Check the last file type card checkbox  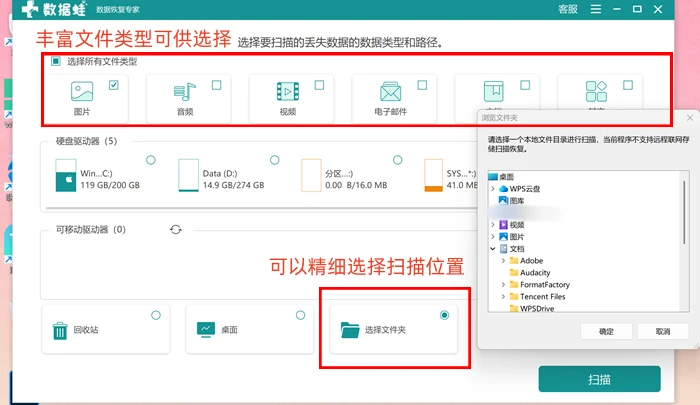point(628,85)
